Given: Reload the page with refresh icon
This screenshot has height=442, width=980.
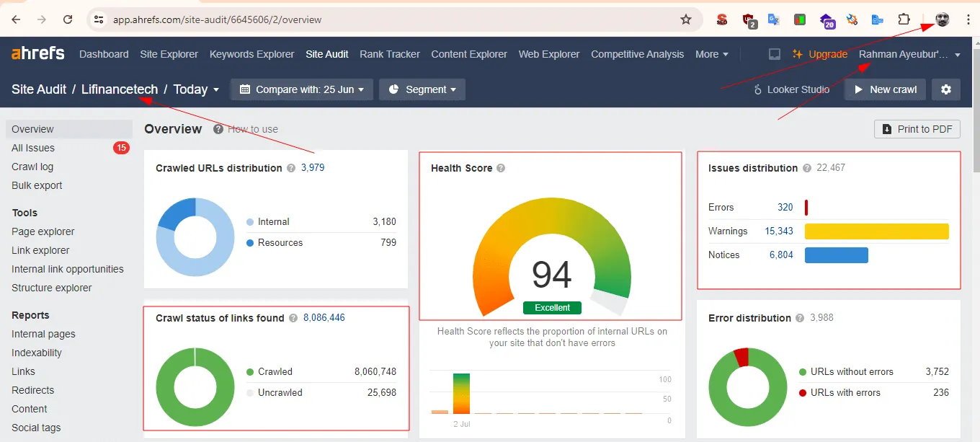Looking at the screenshot, I should pyautogui.click(x=68, y=19).
